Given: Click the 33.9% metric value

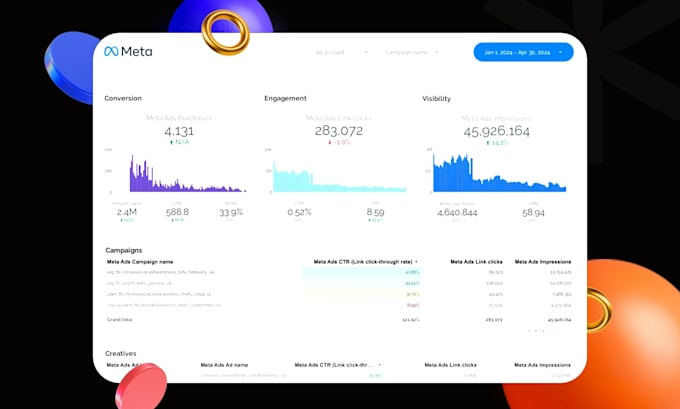Looking at the screenshot, I should click(231, 212).
